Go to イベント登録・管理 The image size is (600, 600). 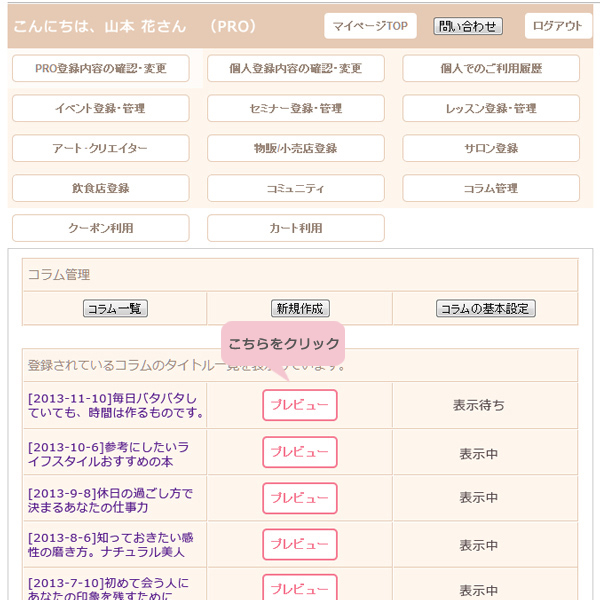[101, 108]
